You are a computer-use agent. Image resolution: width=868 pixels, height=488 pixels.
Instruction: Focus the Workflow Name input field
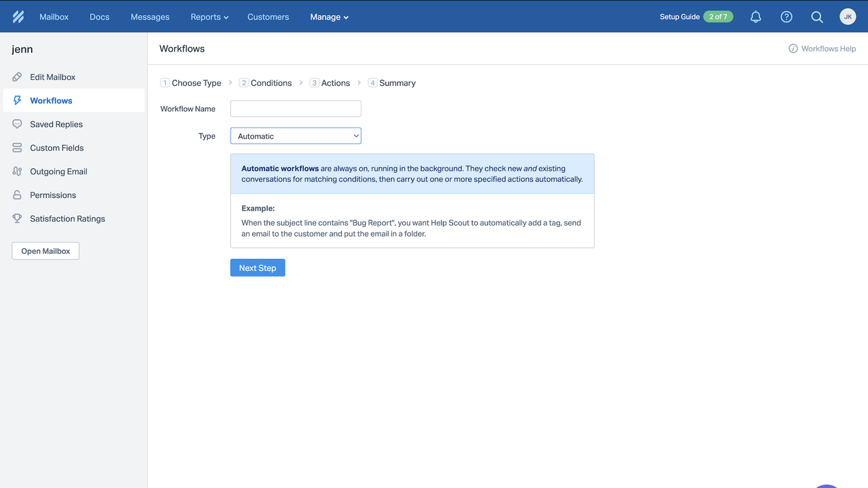pos(296,108)
